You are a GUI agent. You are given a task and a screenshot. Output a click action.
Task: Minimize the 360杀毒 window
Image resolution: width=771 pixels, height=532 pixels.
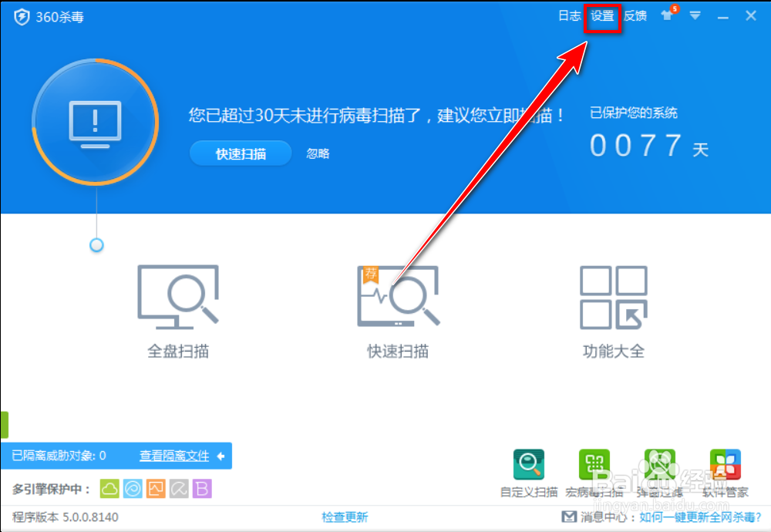[x=723, y=17]
